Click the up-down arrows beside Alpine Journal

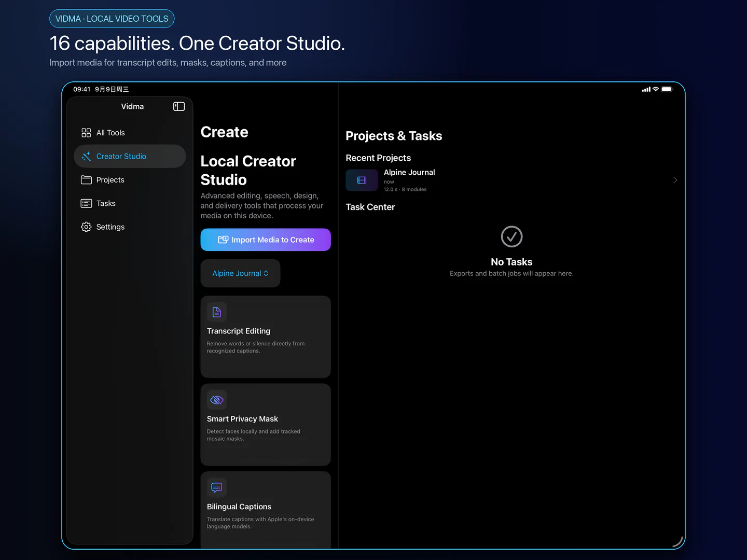[266, 273]
